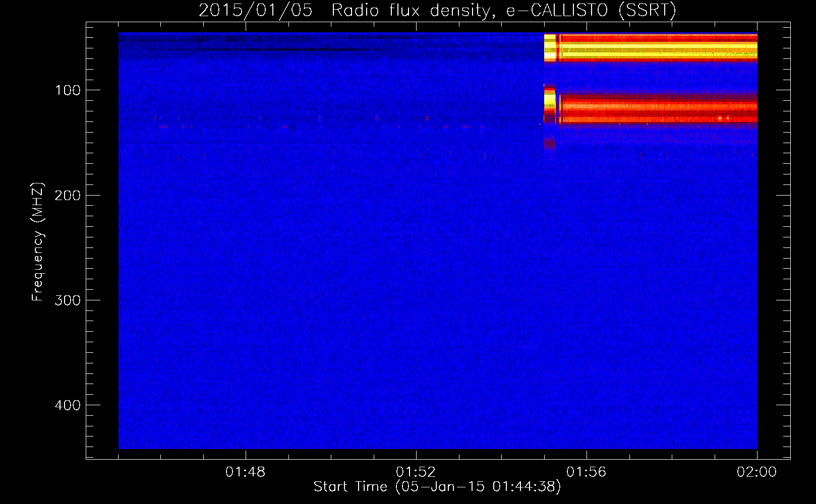Click the 300 frequency tick label

pos(68,300)
